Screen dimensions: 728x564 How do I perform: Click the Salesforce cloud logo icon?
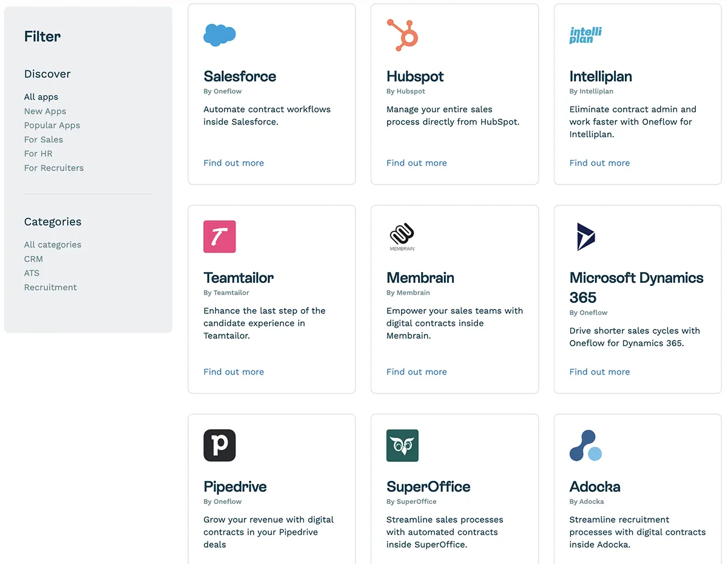pyautogui.click(x=220, y=35)
